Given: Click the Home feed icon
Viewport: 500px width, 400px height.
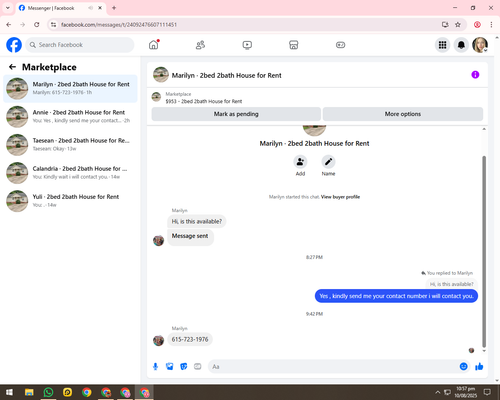Looking at the screenshot, I should coord(154,45).
